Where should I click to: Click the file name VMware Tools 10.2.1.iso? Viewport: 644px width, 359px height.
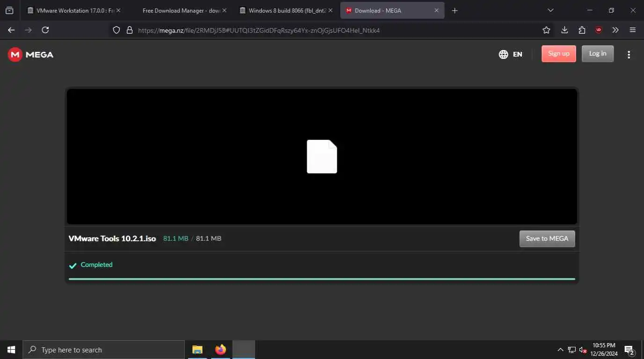tap(112, 238)
